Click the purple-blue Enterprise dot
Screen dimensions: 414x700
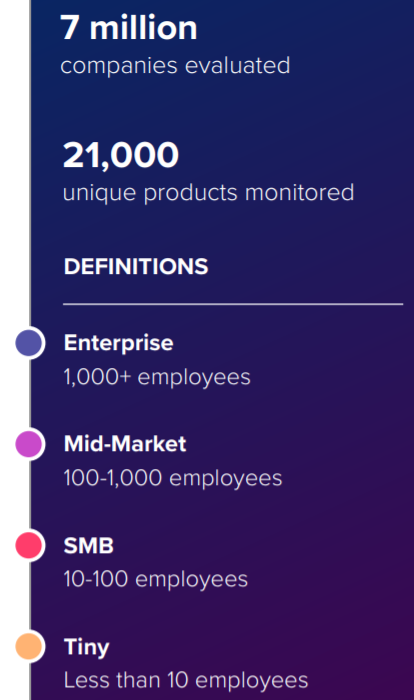click(x=29, y=343)
